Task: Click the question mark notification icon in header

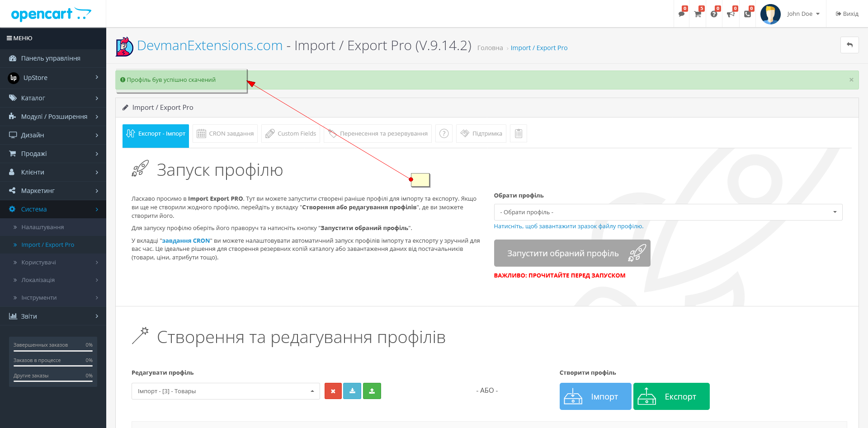Action: click(714, 14)
